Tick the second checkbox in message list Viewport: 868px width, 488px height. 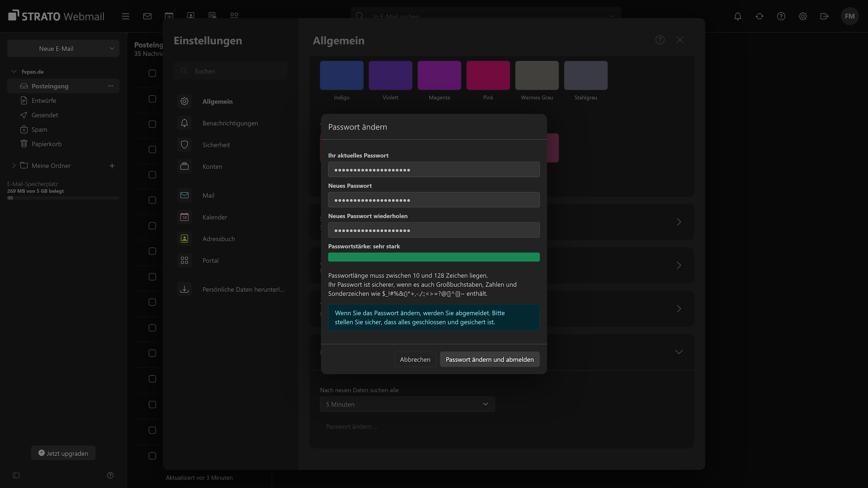152,99
